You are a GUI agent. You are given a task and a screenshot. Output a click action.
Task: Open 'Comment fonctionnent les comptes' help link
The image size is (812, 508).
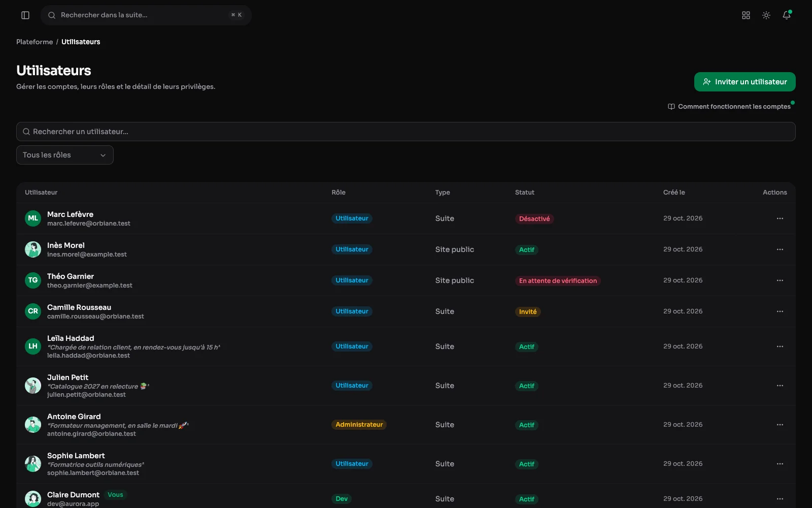729,107
